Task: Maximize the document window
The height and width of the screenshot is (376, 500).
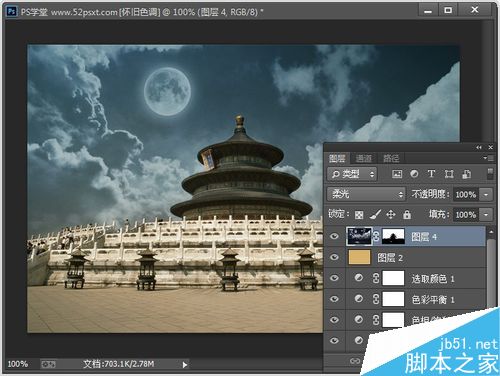Action: 448,11
